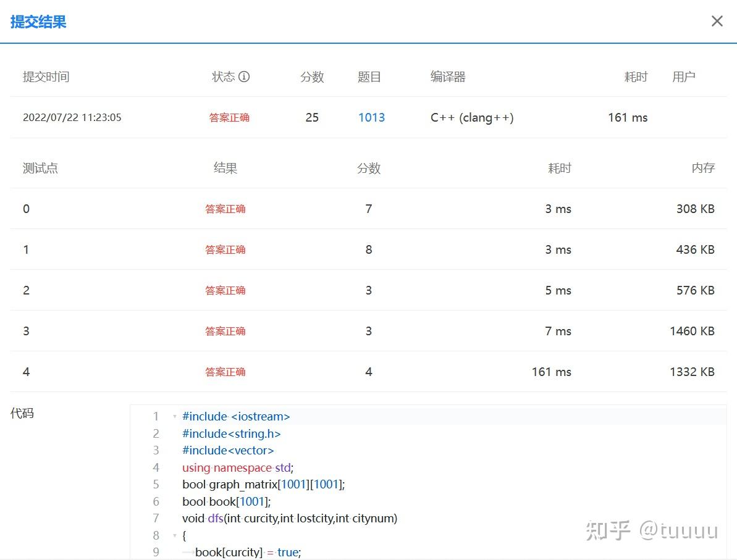
Task: Click the 答案正确 result for test point 3
Action: coord(225,331)
